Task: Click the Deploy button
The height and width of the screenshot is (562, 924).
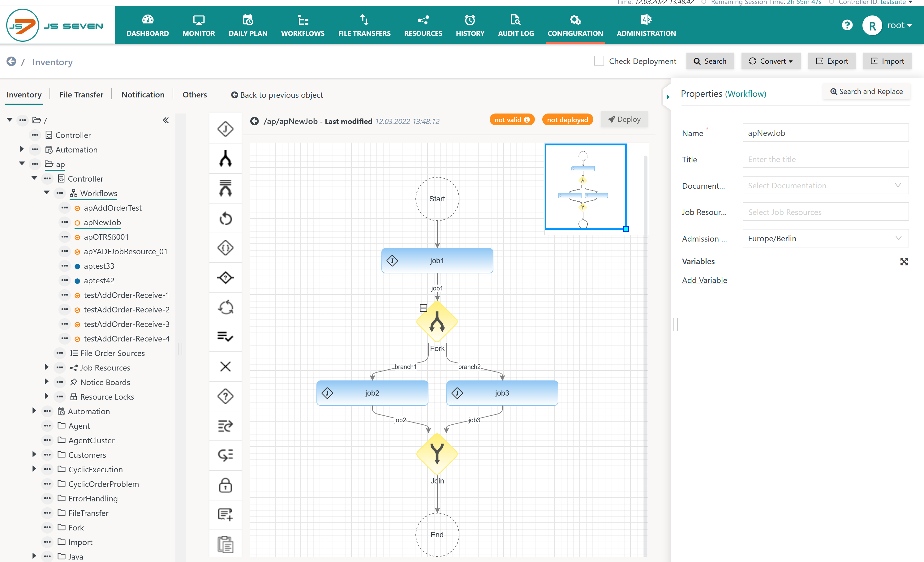Action: [x=624, y=119]
